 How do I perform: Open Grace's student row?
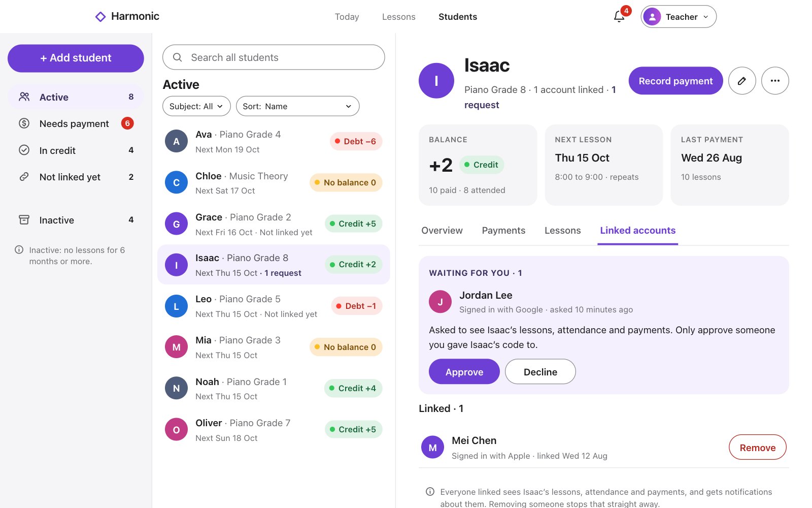click(274, 224)
